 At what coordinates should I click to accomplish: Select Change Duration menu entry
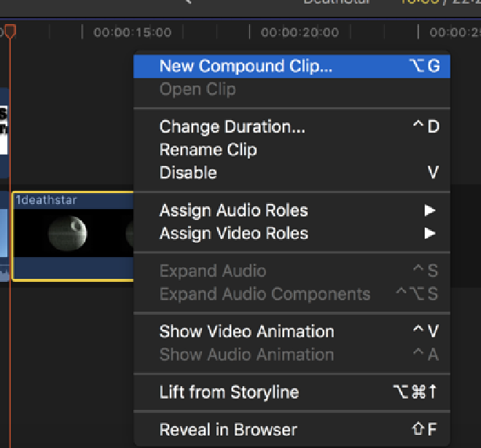[232, 127]
